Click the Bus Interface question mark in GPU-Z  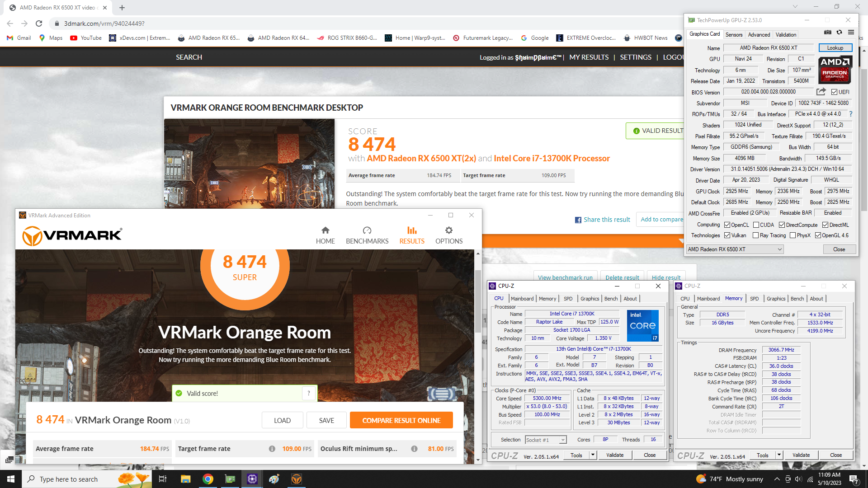pos(851,114)
